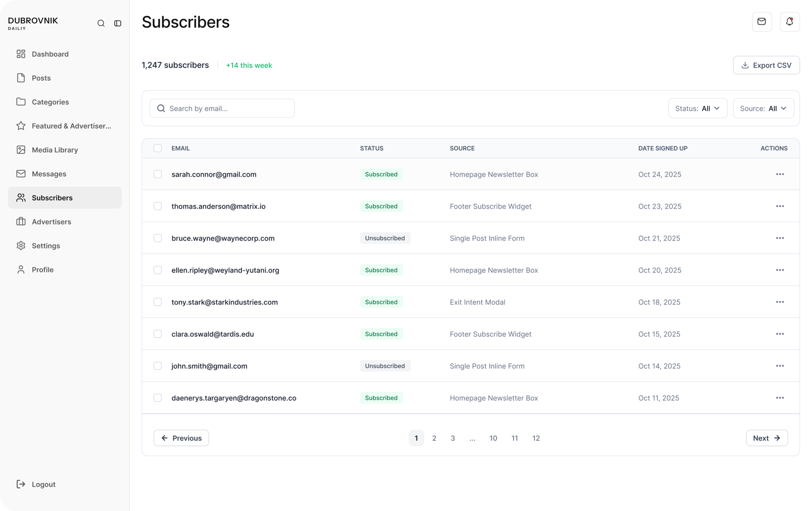Click the Subscribed badge for sarah.connor@gmail.com
Image resolution: width=812 pixels, height=511 pixels.
(381, 174)
